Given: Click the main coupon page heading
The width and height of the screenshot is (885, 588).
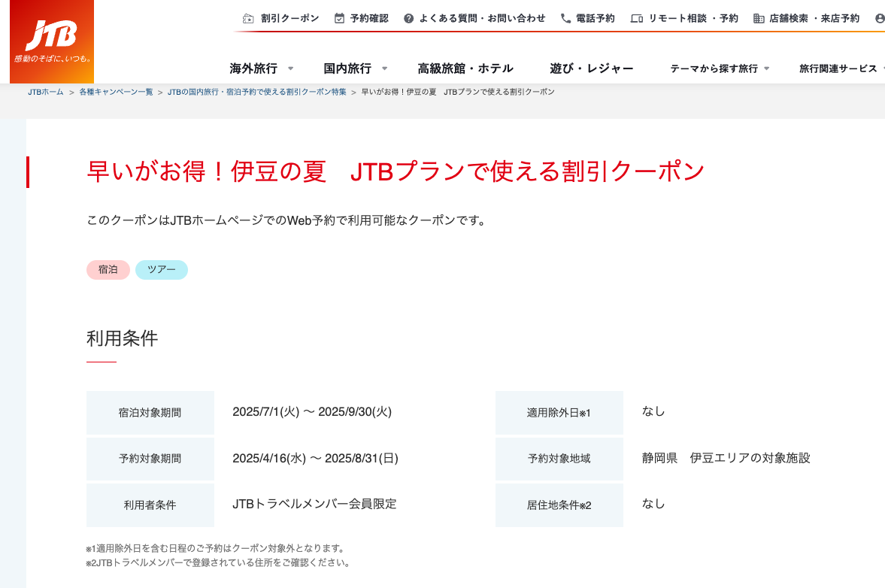Looking at the screenshot, I should pyautogui.click(x=396, y=171).
